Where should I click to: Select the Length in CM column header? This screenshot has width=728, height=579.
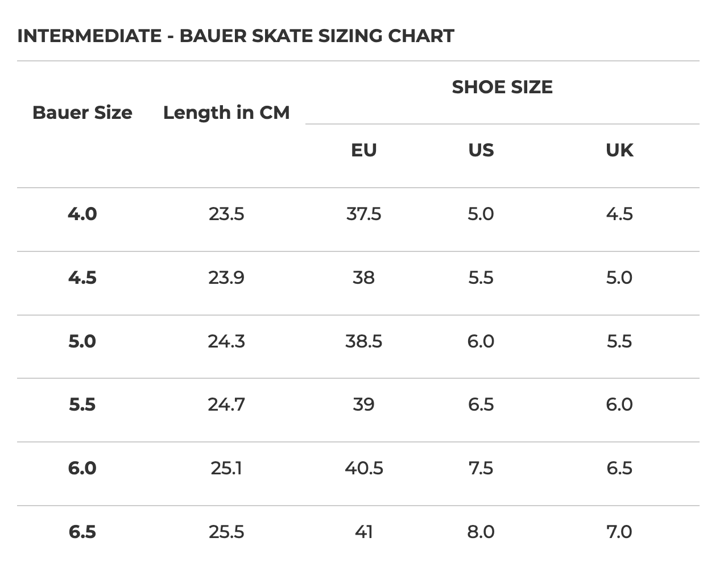226,113
